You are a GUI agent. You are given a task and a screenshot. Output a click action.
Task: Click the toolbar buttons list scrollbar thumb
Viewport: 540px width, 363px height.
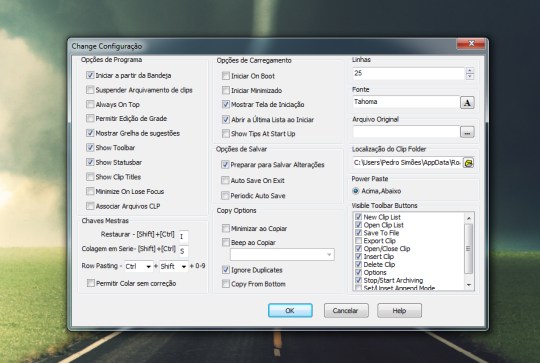(x=469, y=249)
